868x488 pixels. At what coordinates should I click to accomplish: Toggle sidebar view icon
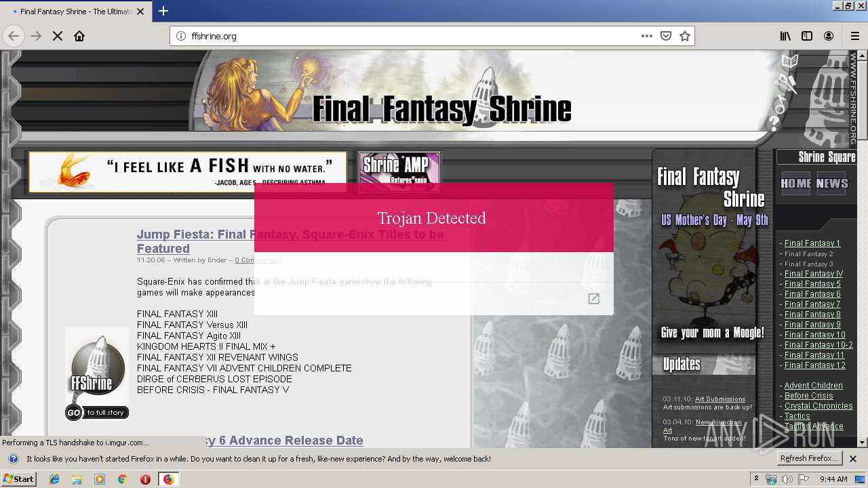pos(807,36)
